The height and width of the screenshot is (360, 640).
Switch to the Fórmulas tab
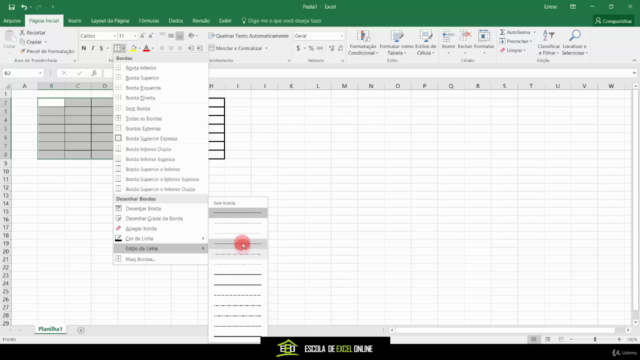pos(149,21)
